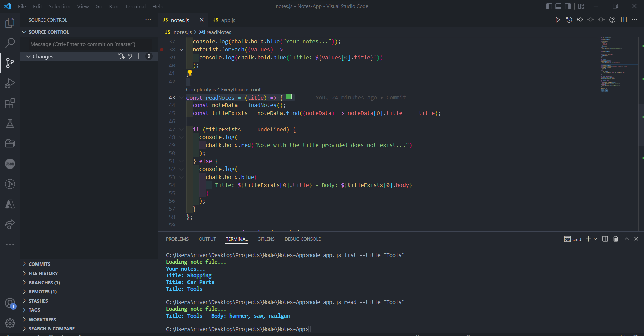This screenshot has height=336, width=644.
Task: Toggle the primary side bar layout
Action: click(549, 6)
